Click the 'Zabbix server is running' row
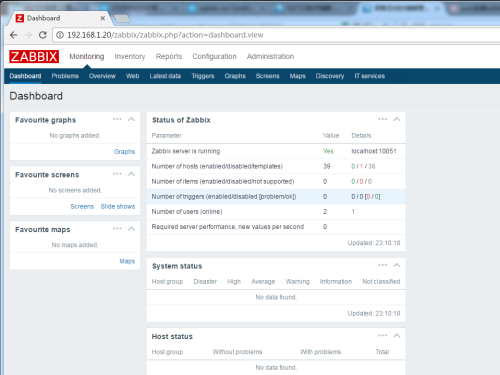Viewport: 500px width, 375px height. 276,151
